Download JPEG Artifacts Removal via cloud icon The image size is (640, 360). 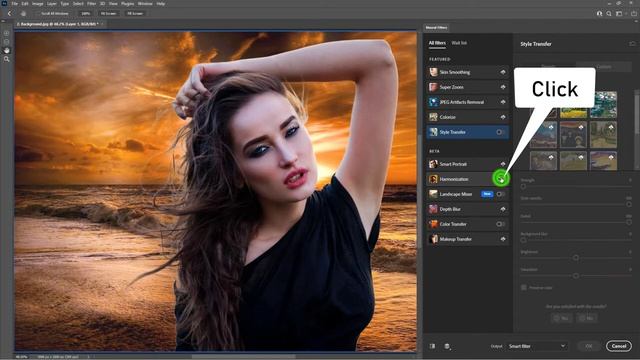click(503, 102)
